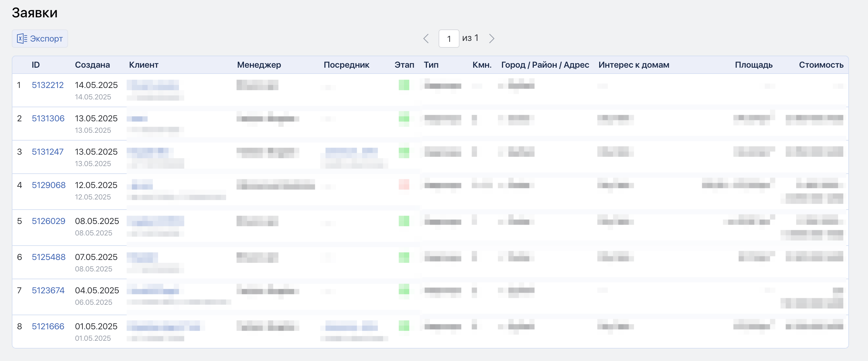Go to previous page arrow
This screenshot has width=868, height=361.
pyautogui.click(x=426, y=38)
